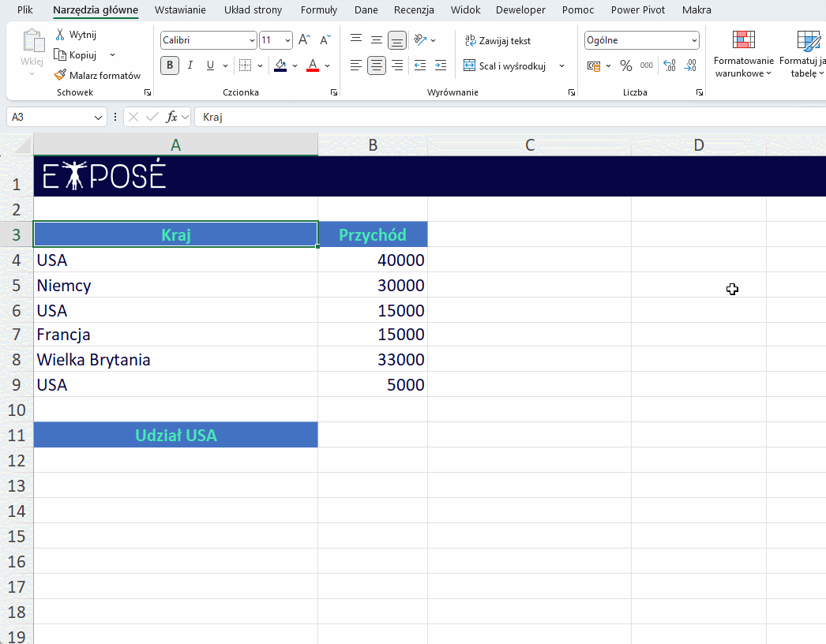Expand the Scal i wyśrodkuj dropdown arrow
826x644 pixels.
pos(561,66)
